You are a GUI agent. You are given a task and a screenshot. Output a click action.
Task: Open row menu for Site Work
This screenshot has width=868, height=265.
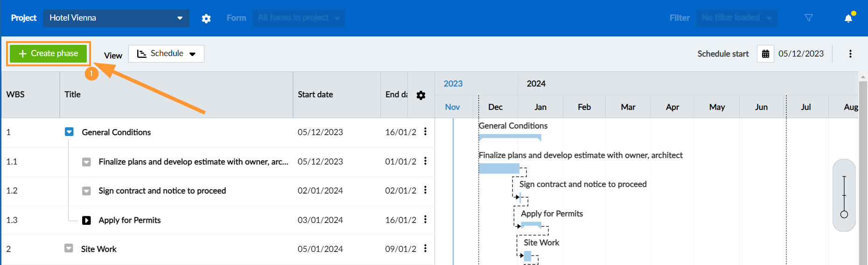point(425,249)
